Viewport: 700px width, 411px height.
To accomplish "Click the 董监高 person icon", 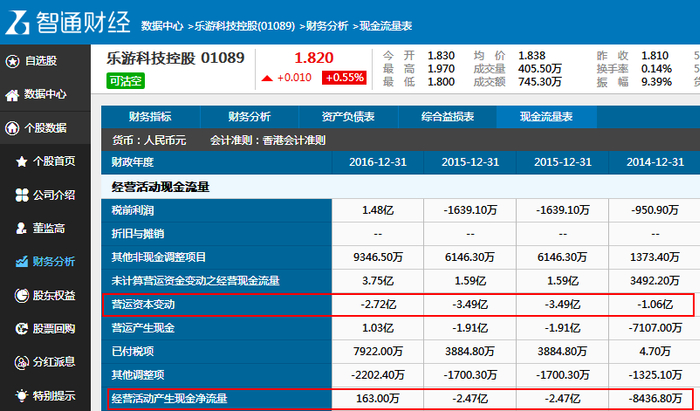I will (21, 228).
